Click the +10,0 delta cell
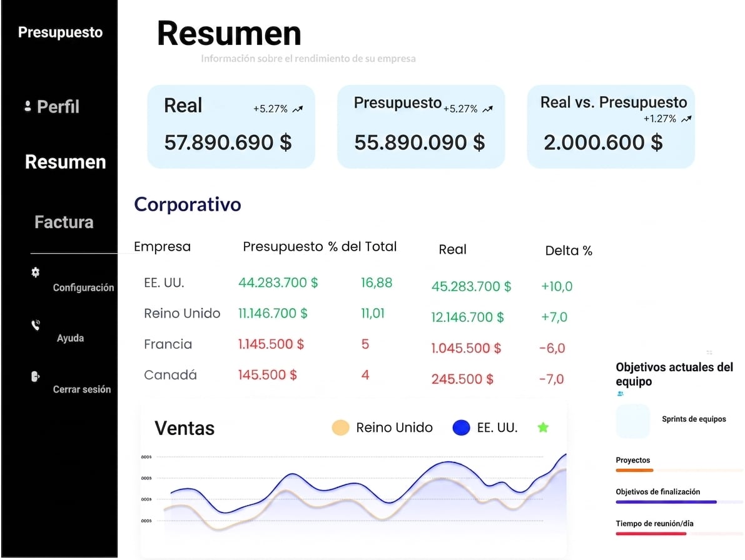745x560 pixels. tap(557, 287)
